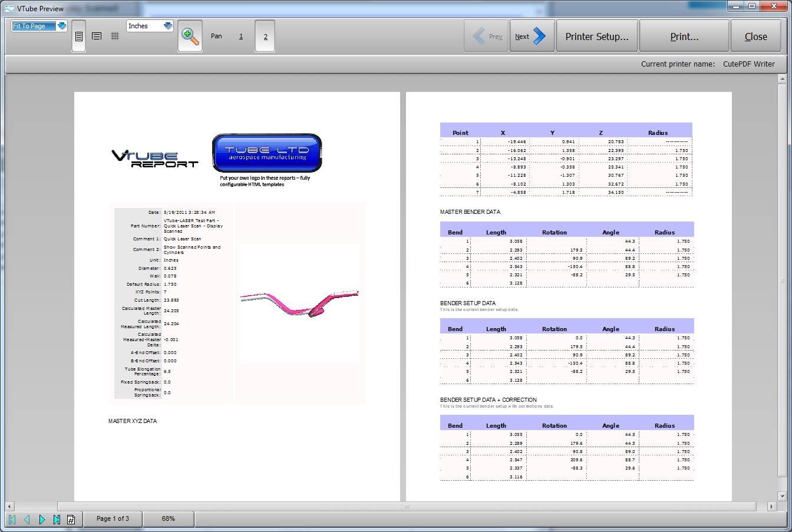Viewport: 792px width, 532px height.
Task: Click the magnifier zoom tool
Action: pyautogui.click(x=190, y=36)
